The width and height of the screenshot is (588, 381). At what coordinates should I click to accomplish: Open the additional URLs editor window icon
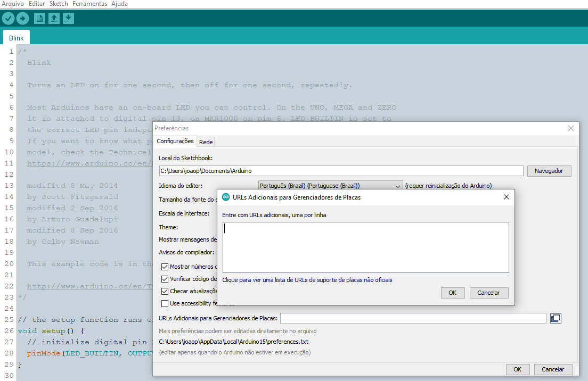556,318
